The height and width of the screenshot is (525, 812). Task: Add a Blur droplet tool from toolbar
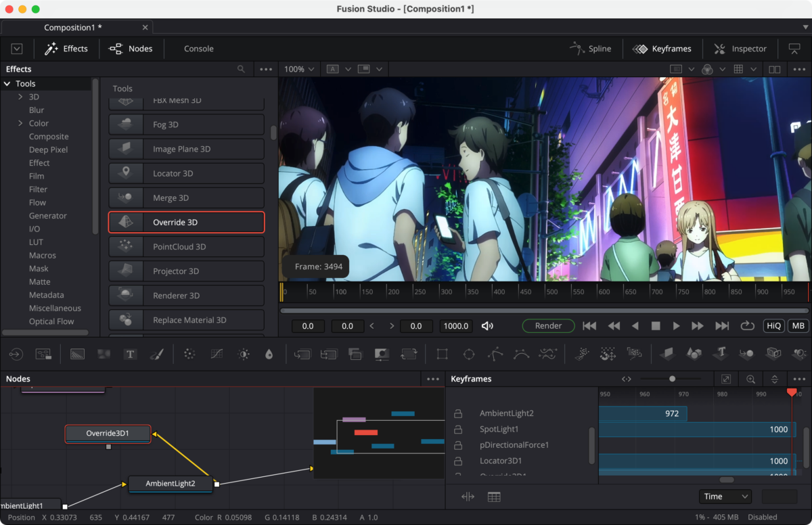(x=269, y=354)
